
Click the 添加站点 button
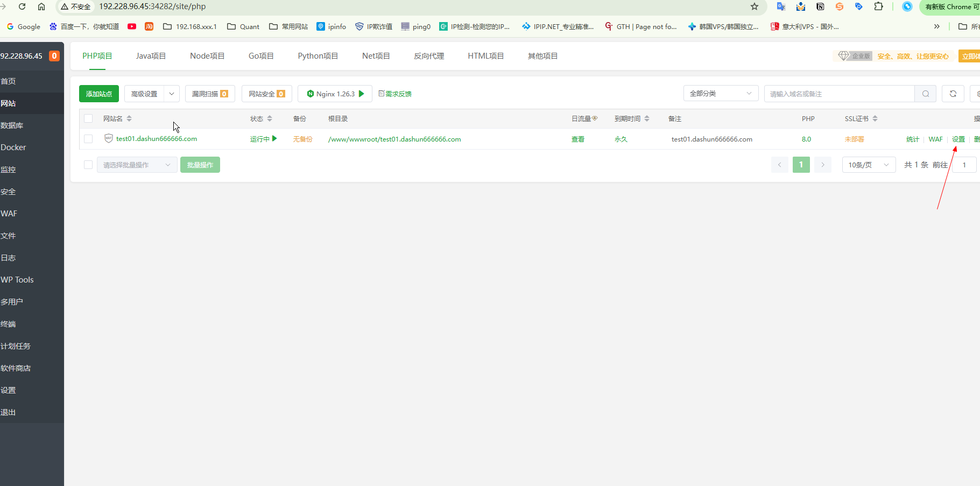(x=99, y=94)
